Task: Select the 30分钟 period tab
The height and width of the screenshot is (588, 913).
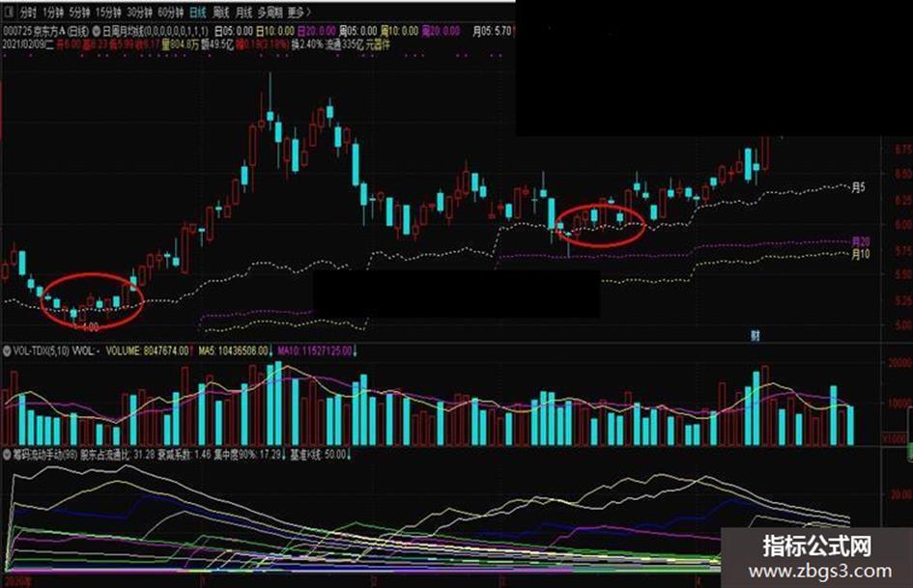Action: tap(140, 12)
